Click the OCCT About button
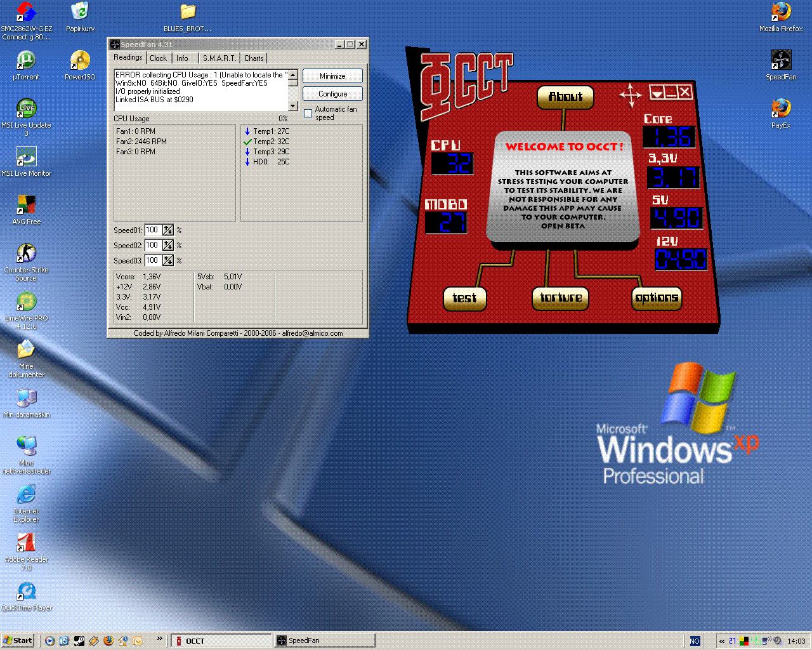 coord(565,97)
